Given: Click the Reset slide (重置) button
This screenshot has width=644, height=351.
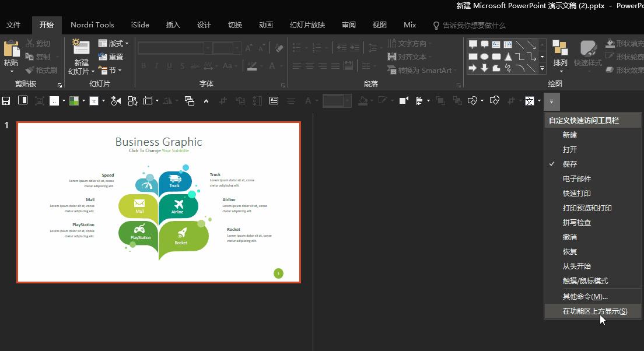Looking at the screenshot, I should (111, 57).
